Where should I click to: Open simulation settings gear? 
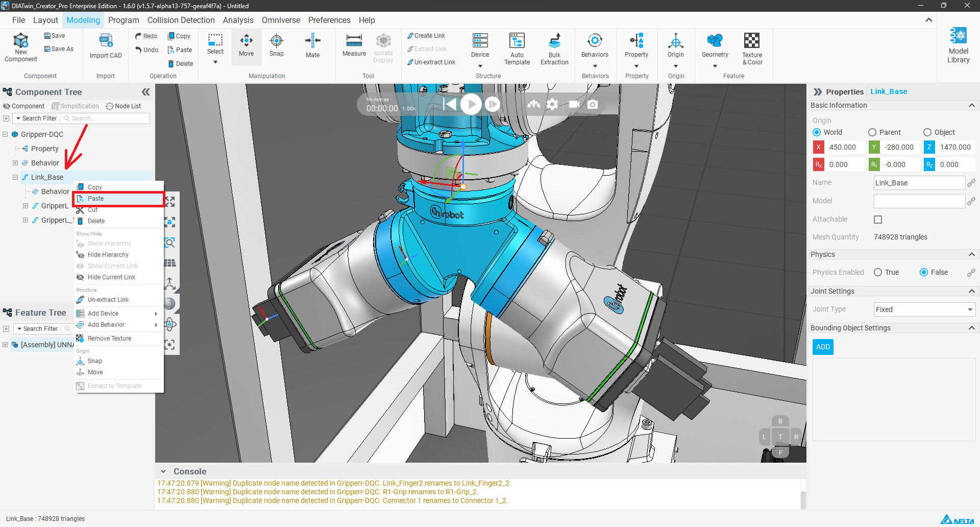click(x=552, y=104)
